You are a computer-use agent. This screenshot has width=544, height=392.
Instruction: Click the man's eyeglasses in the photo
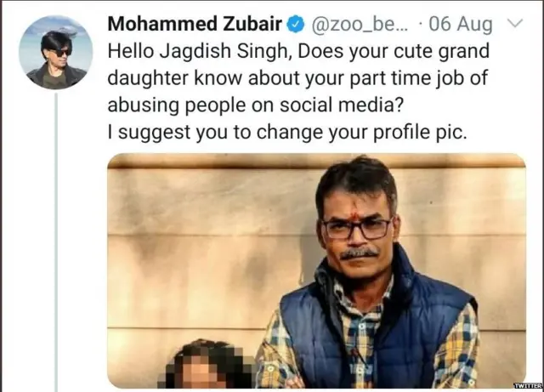tap(356, 228)
